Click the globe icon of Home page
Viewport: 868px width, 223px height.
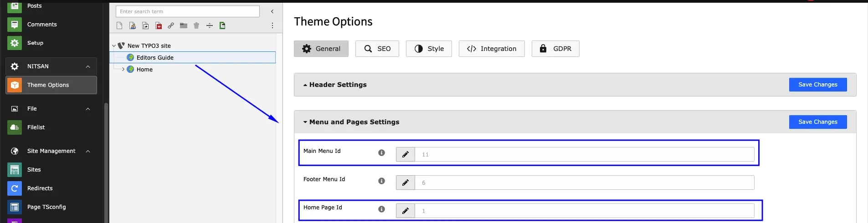(x=130, y=69)
